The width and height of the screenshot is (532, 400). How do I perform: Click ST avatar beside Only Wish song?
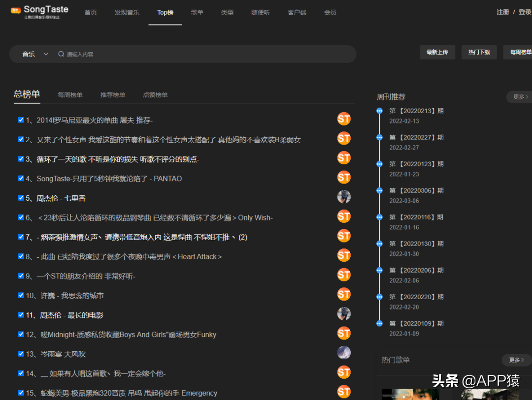pyautogui.click(x=344, y=216)
